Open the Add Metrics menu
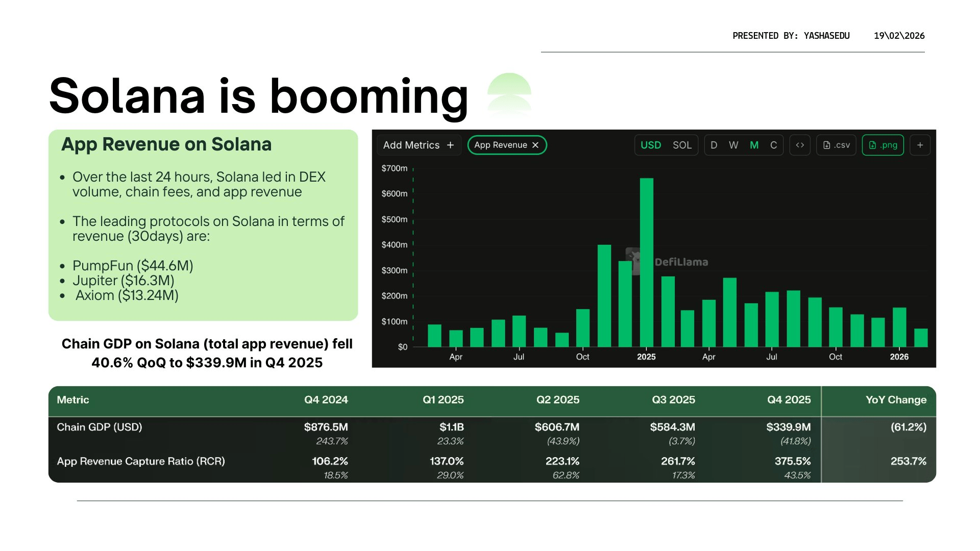 (418, 145)
